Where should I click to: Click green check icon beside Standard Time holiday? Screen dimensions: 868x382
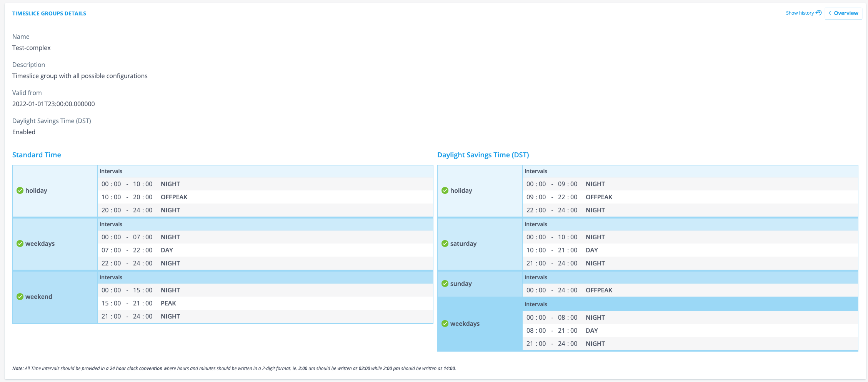point(20,190)
